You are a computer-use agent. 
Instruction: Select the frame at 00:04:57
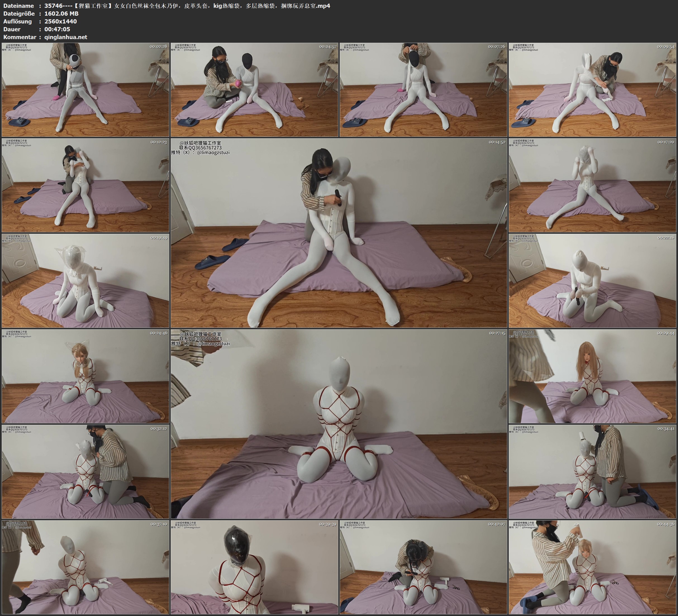[x=254, y=89]
